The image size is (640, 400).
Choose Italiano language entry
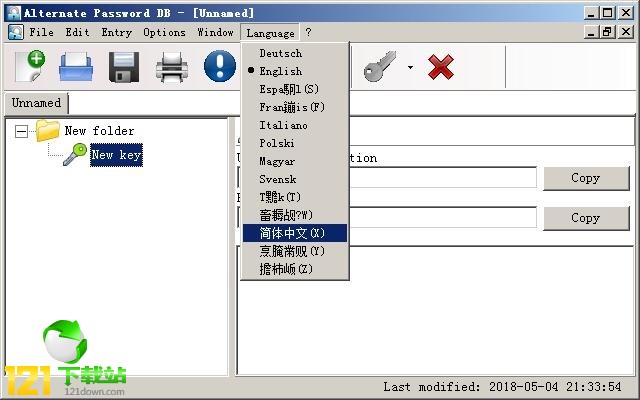295,125
